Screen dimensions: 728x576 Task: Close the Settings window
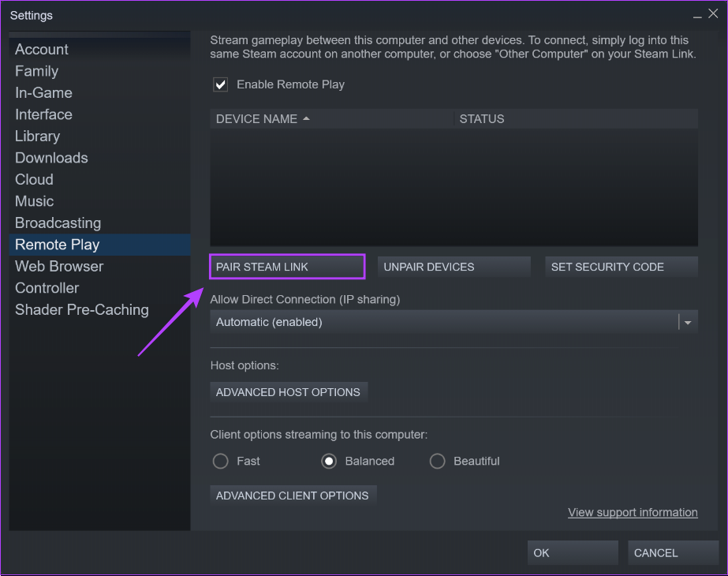click(713, 14)
